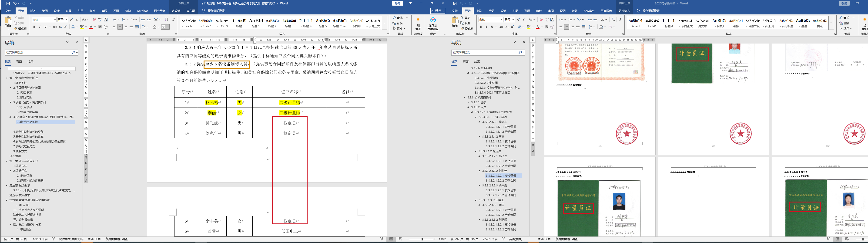The image size is (868, 243).
Task: Adjust zoom slider in left status bar
Action: point(422,239)
